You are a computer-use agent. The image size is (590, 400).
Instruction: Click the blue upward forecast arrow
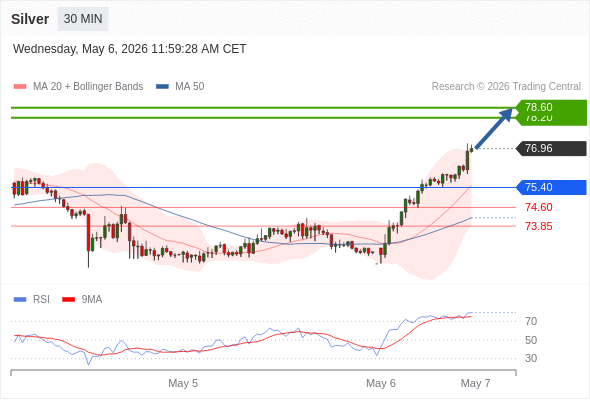click(494, 128)
